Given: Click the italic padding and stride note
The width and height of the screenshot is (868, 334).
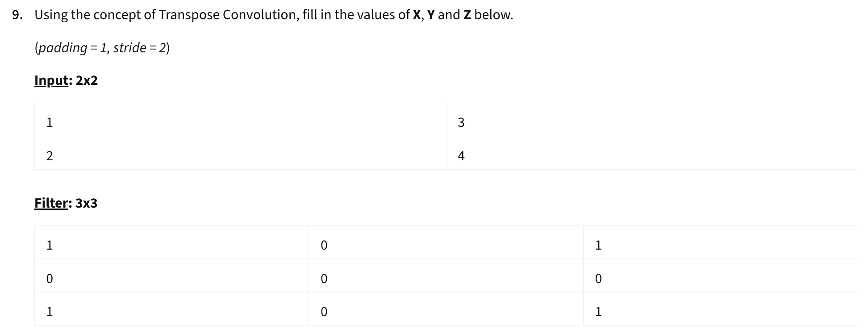Looking at the screenshot, I should tap(102, 47).
